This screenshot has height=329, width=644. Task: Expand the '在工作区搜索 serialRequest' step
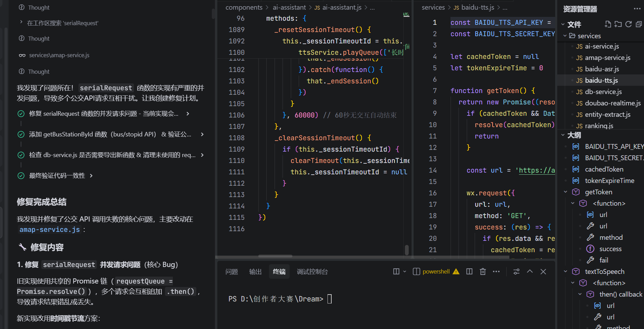21,23
